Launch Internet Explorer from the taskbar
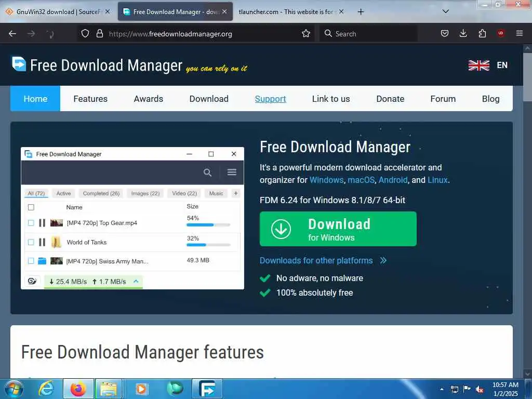The height and width of the screenshot is (399, 532). 46,389
